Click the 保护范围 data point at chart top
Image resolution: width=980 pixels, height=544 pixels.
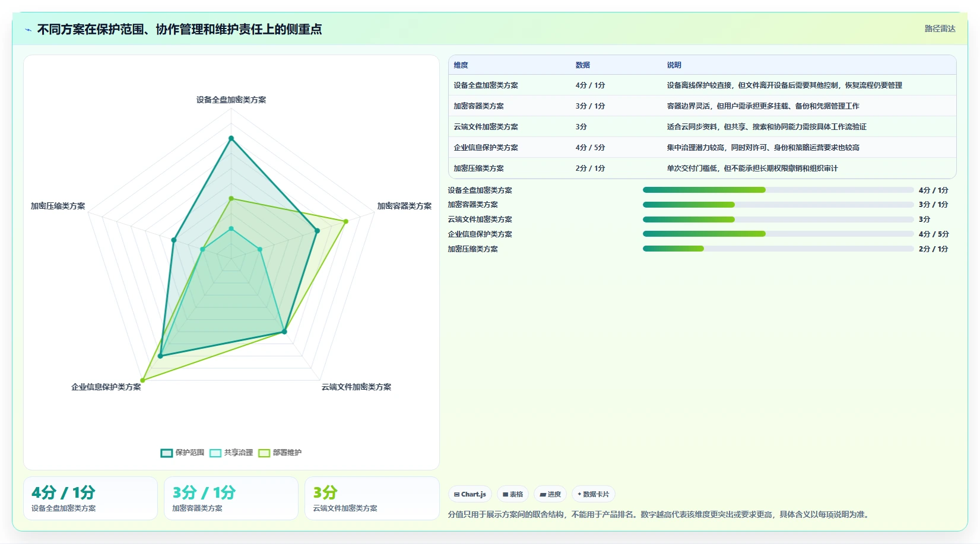click(x=231, y=138)
